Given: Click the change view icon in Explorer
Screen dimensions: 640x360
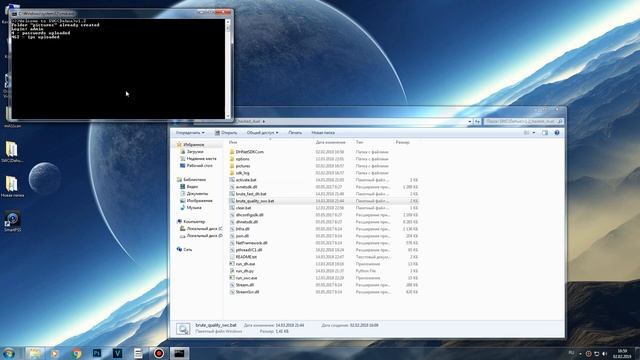Looking at the screenshot, I should click(x=527, y=133).
